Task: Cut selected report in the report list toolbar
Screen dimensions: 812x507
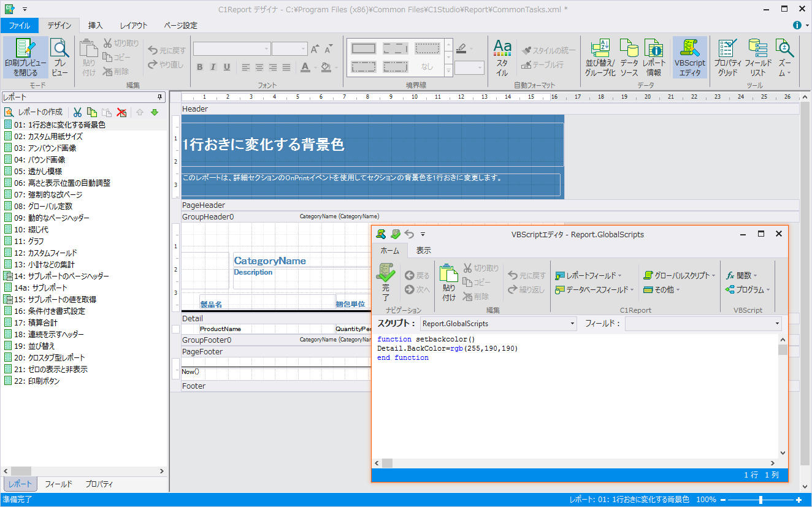Action: coord(77,112)
